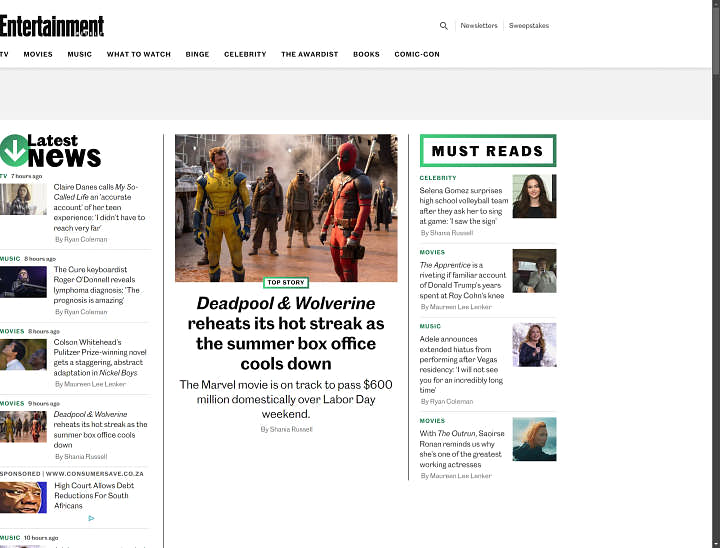Open the Celebrity nav item
The image size is (720, 548).
coord(245,54)
